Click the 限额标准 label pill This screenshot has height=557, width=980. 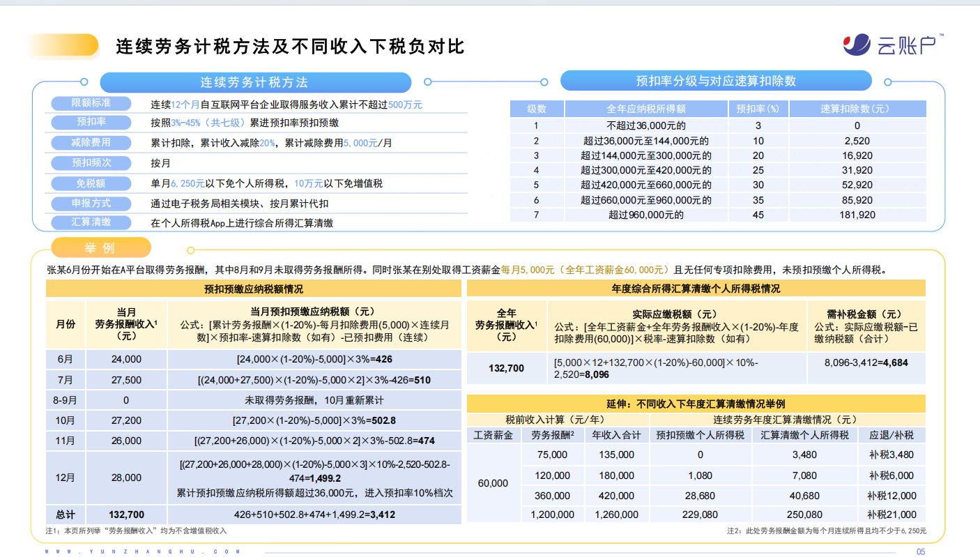[91, 103]
